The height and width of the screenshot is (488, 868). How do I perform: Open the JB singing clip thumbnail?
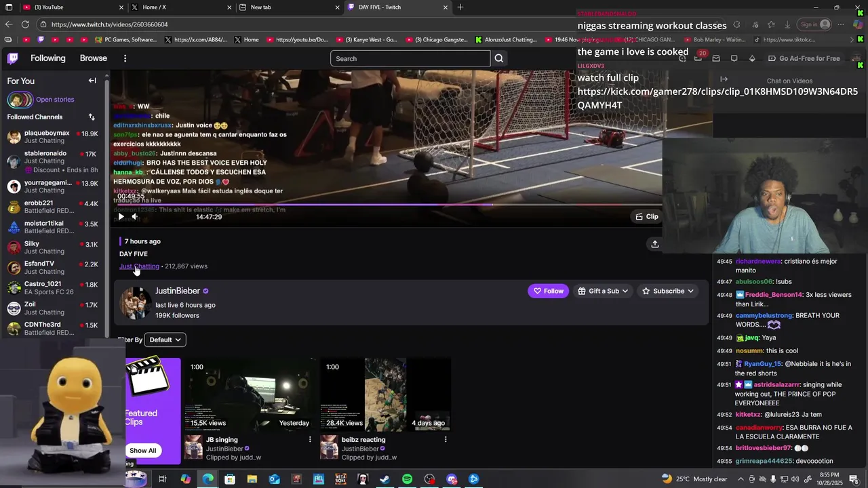250,395
